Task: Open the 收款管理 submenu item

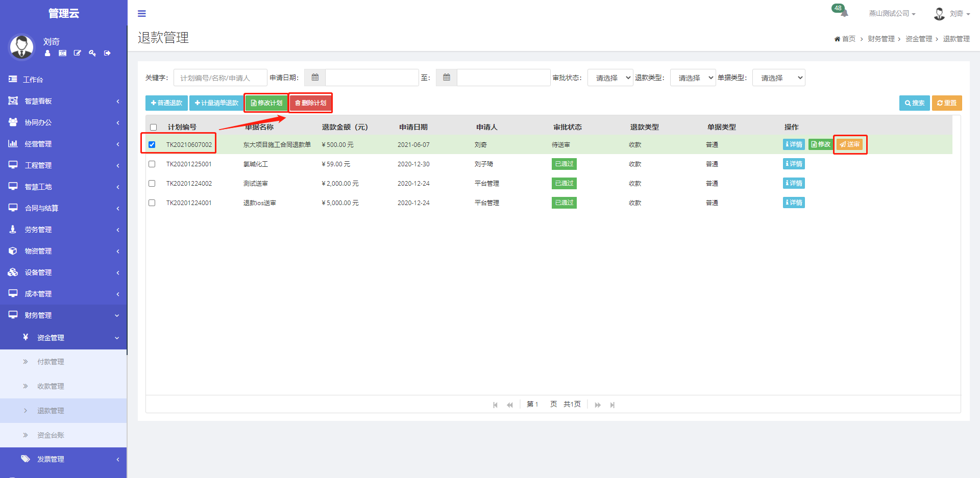Action: coord(63,386)
